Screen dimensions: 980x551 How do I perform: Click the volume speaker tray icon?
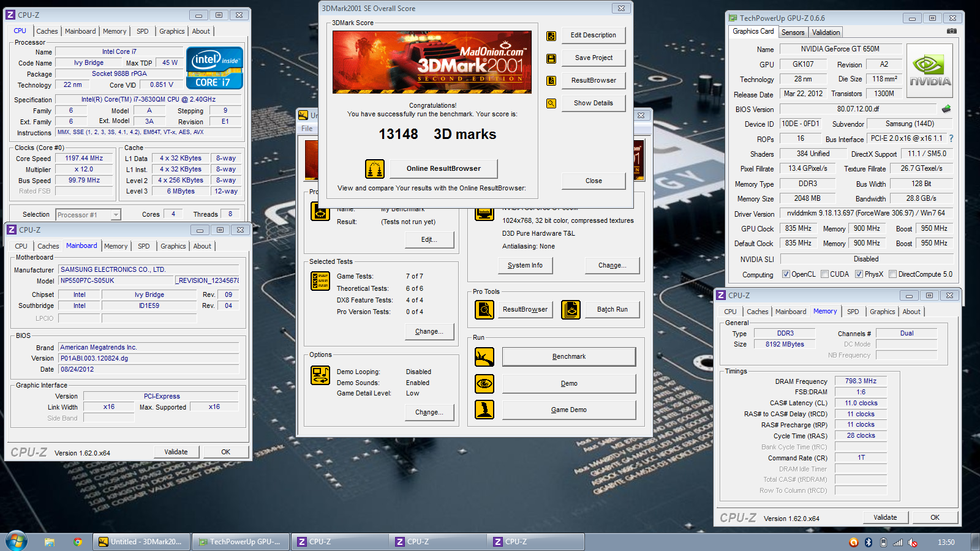pyautogui.click(x=913, y=542)
